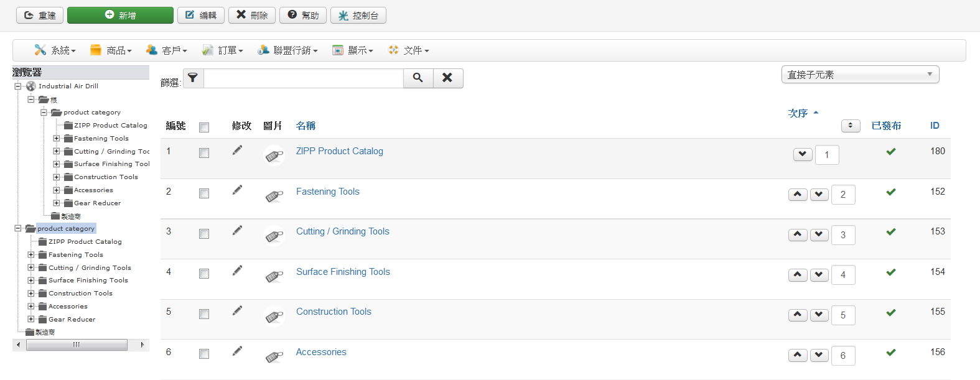Focus the 篩選 filter text field

click(304, 78)
